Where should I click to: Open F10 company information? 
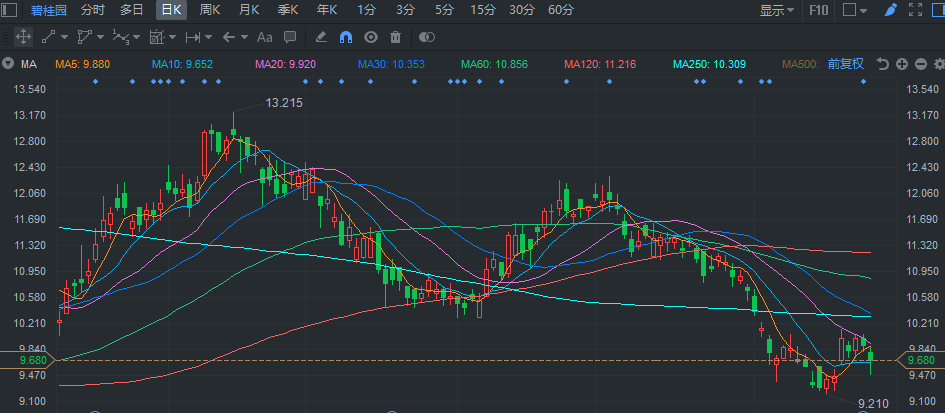coord(818,10)
